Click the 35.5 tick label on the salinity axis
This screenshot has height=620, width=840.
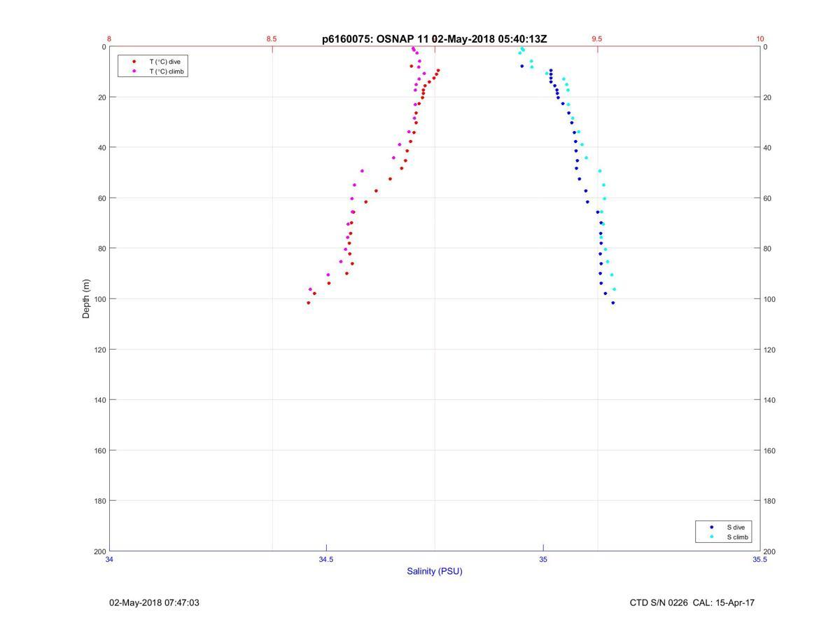pyautogui.click(x=759, y=560)
